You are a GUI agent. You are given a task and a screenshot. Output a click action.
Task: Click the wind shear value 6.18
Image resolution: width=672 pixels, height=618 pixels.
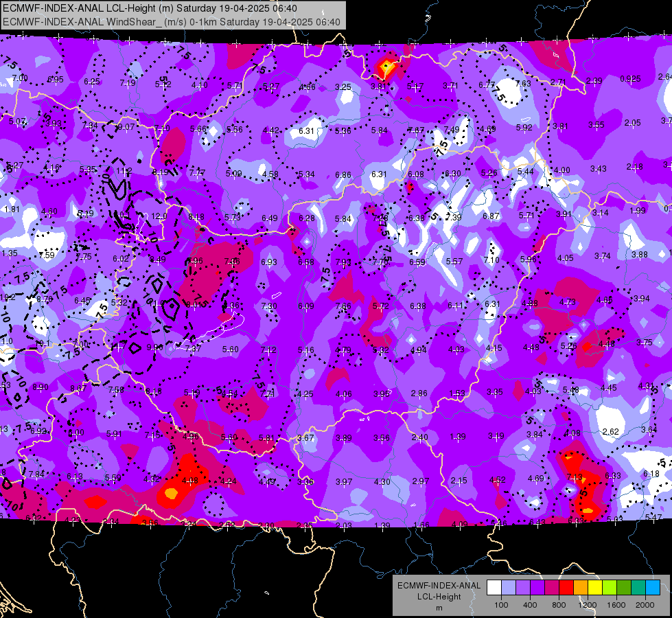651,474
